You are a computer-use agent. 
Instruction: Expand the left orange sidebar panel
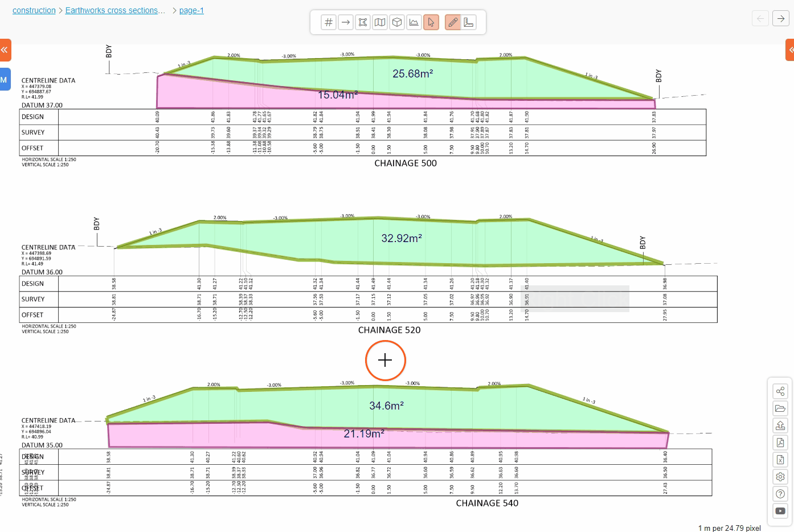click(5, 50)
